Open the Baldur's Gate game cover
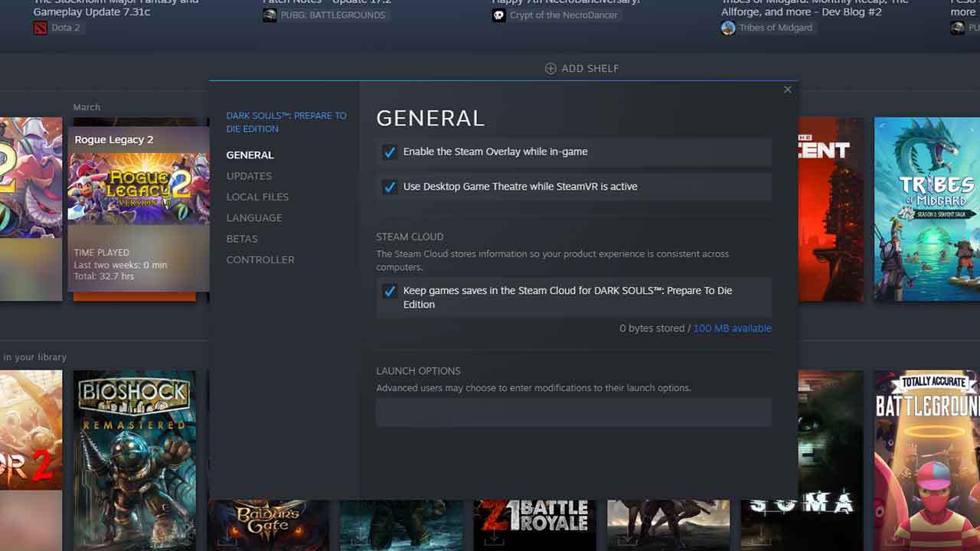 pos(268,525)
